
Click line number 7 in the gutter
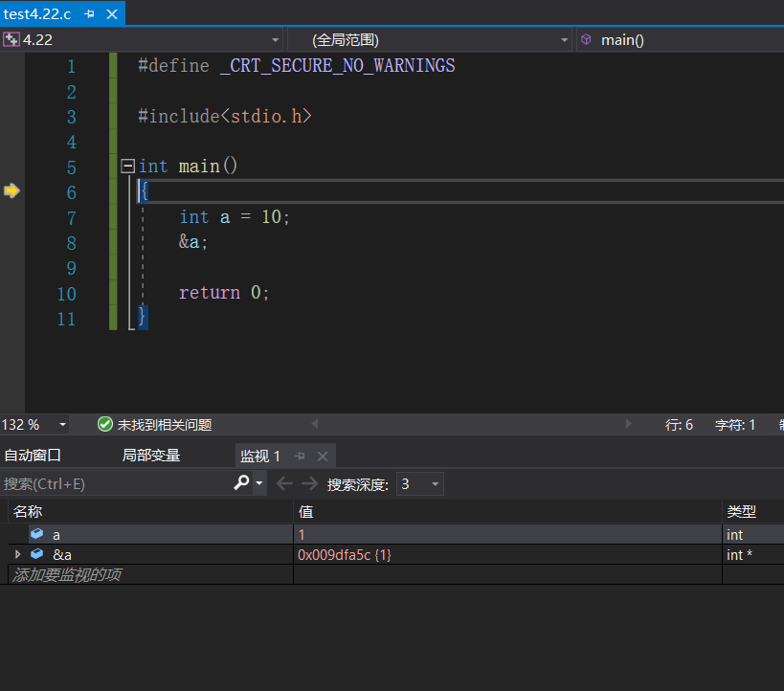click(x=72, y=218)
